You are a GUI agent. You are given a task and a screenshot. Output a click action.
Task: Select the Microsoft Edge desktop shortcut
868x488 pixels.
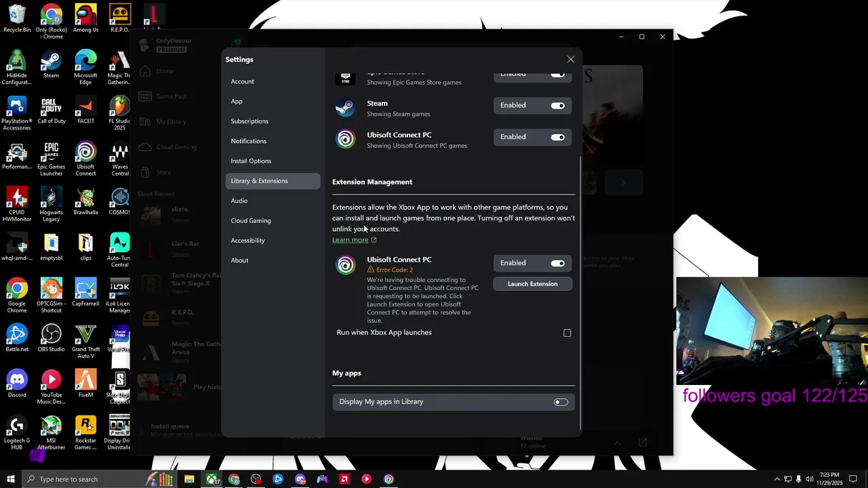(85, 67)
